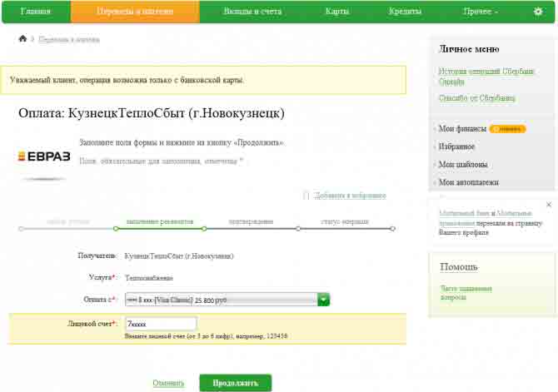Click the подтверждение step label
This screenshot has width=558, height=392.
[x=251, y=221]
